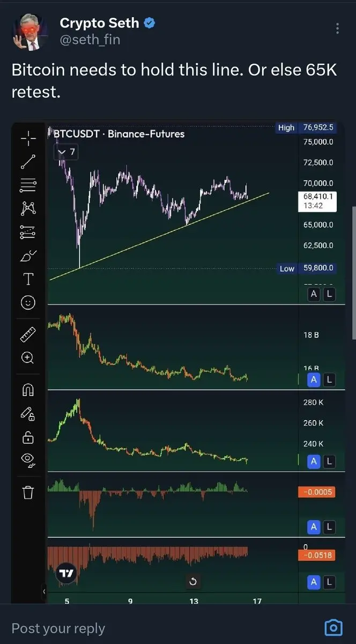The width and height of the screenshot is (356, 644).
Task: Toggle auto scale A on 18 B pane
Action: (x=314, y=380)
